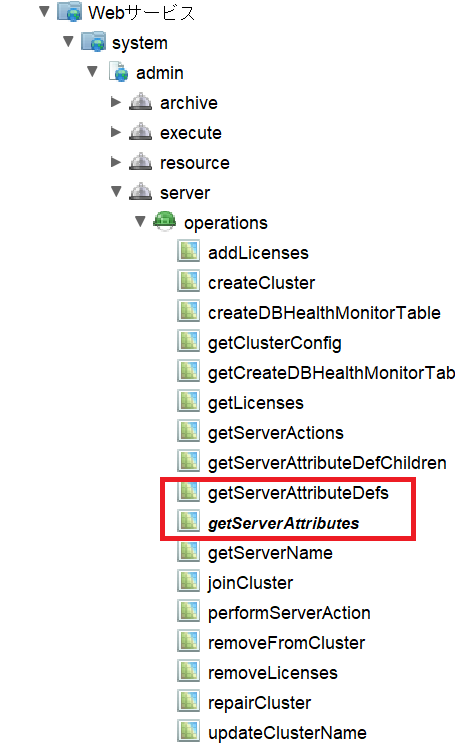The image size is (455, 749).
Task: Click the updateClusterName operation icon
Action: 189,732
